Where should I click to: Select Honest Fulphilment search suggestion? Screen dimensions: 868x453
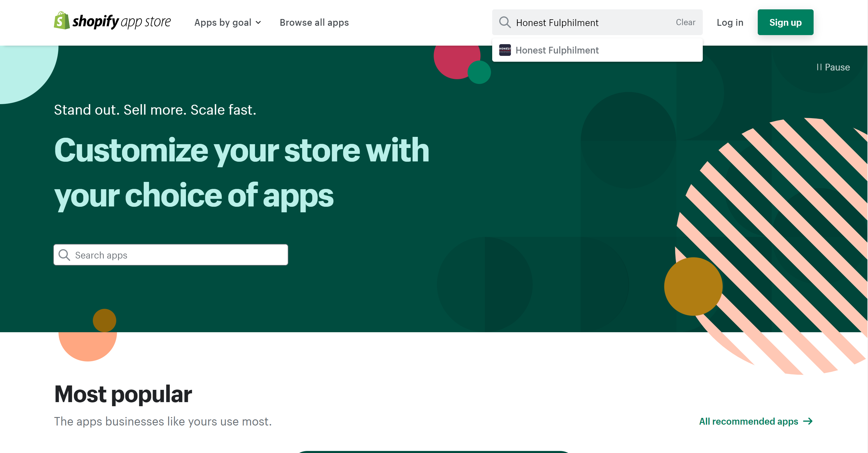557,50
